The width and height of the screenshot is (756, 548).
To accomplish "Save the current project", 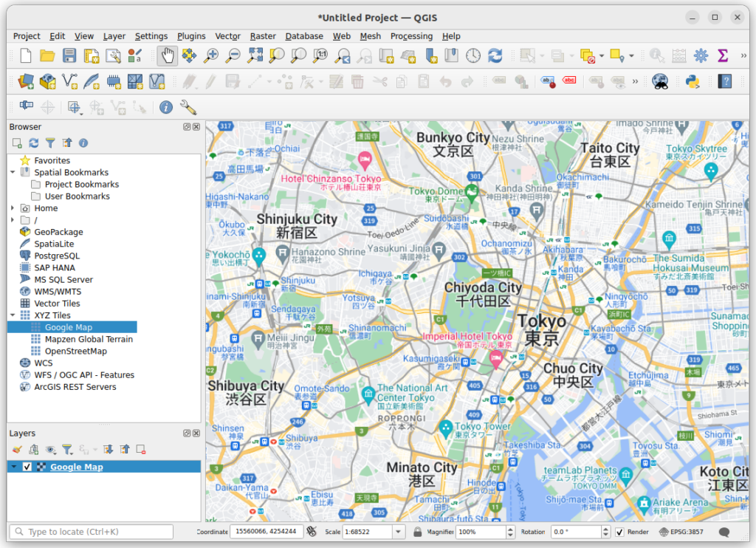I will [69, 55].
